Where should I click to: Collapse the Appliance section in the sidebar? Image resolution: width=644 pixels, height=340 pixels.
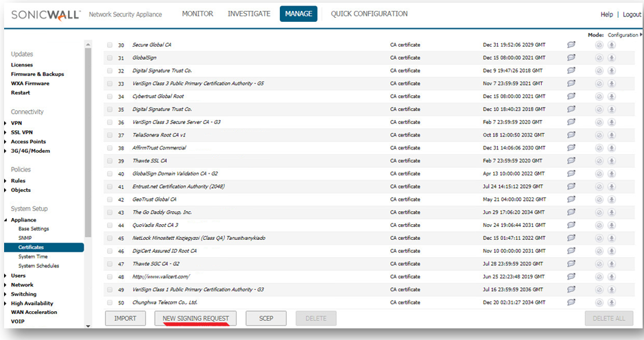pyautogui.click(x=6, y=220)
